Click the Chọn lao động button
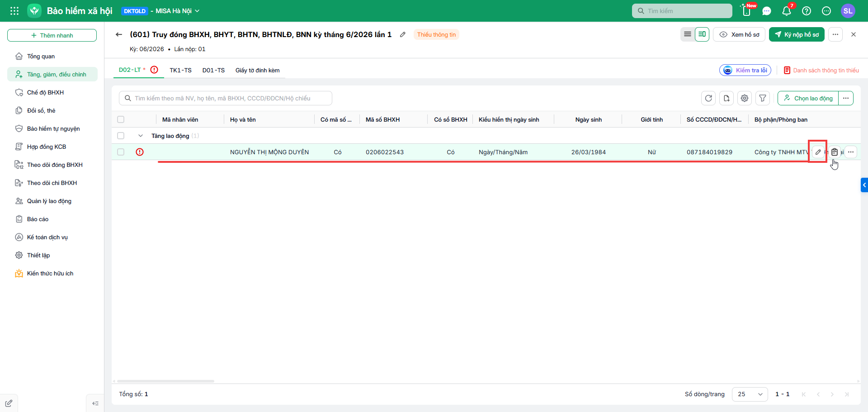Screen dimensions: 868x412 808,98
